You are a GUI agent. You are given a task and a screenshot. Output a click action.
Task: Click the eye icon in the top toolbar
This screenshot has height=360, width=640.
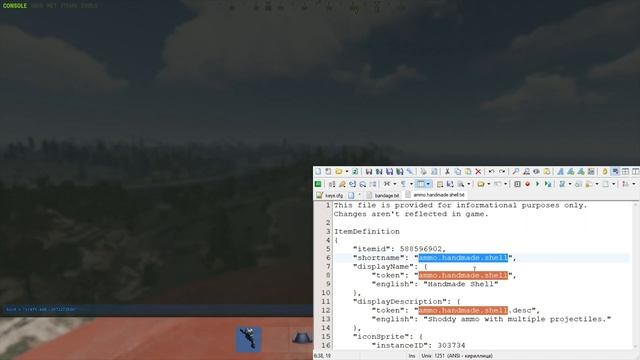click(536, 171)
